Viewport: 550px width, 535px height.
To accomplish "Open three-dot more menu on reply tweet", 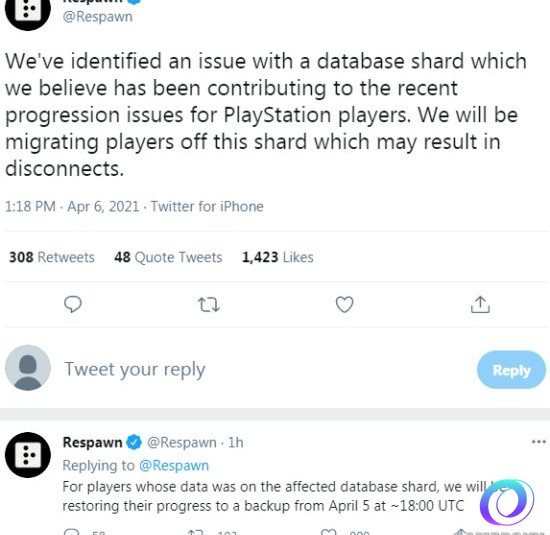I will (539, 442).
